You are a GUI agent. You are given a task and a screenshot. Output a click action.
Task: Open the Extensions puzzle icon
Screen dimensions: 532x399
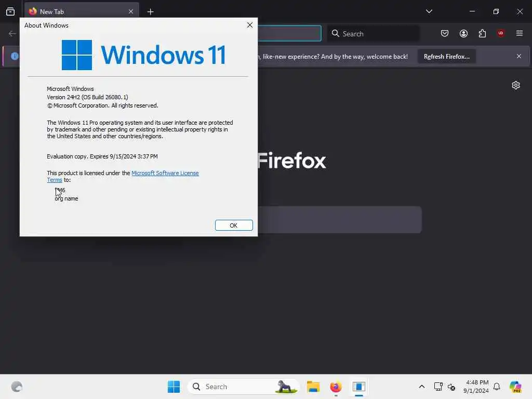tap(482, 33)
